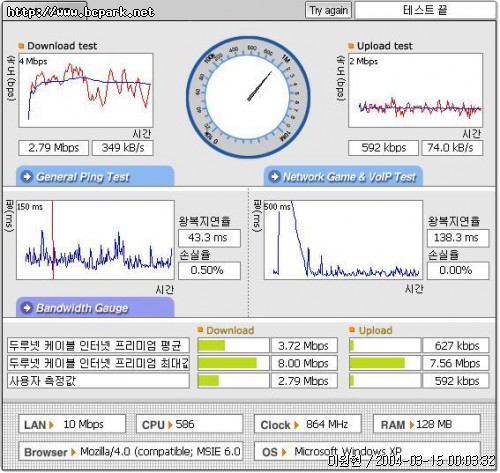This screenshot has height=473, width=500.
Task: Click the orange arrow next to Browser
Action: click(73, 452)
